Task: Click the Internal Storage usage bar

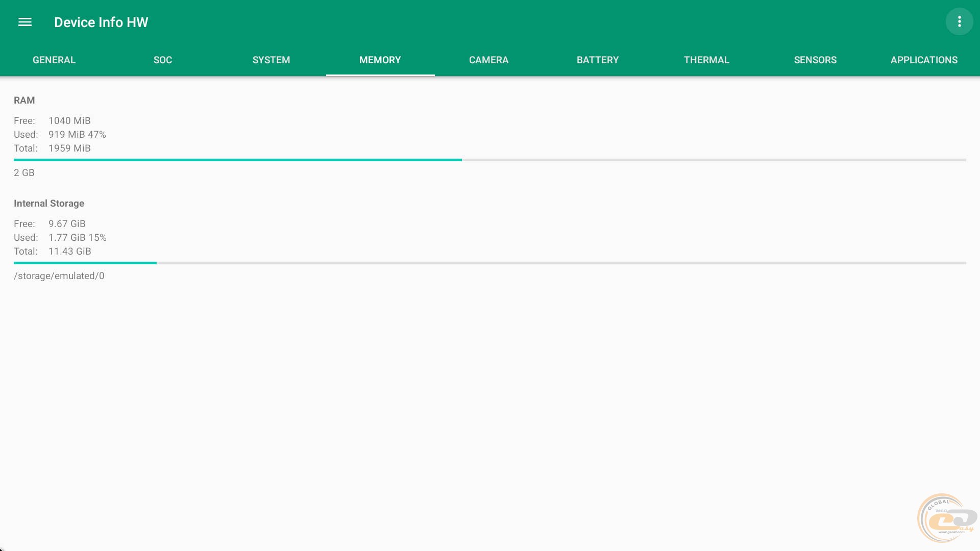Action: [489, 263]
